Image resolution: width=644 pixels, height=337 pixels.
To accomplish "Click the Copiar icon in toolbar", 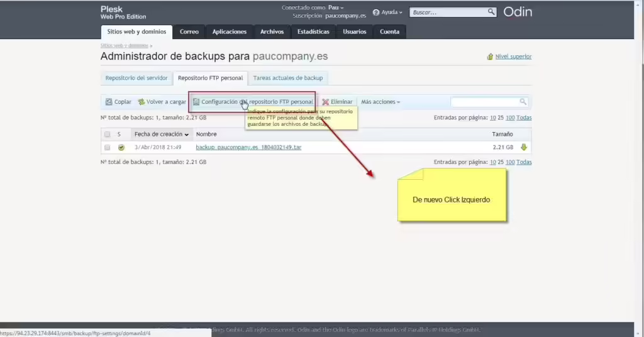I will click(109, 102).
